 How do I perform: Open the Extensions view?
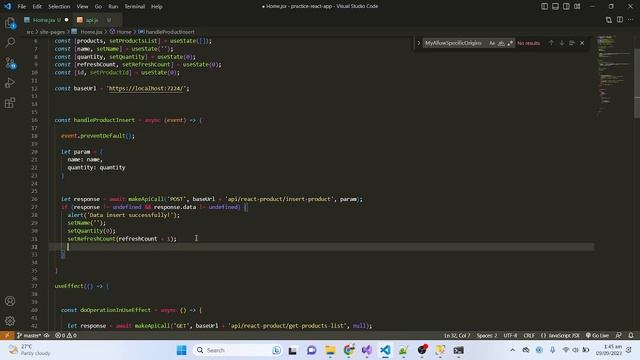pos(10,103)
